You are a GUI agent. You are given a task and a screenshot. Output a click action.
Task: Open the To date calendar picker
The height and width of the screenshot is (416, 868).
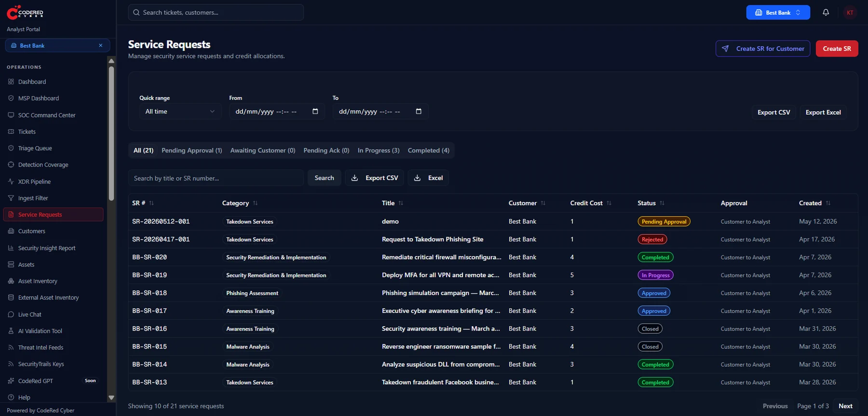pyautogui.click(x=419, y=111)
